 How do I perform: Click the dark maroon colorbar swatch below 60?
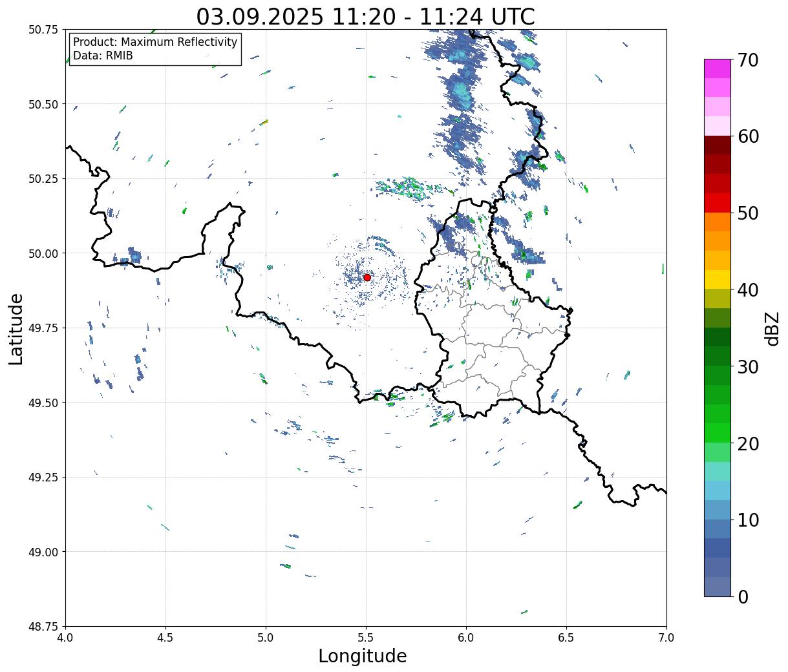pos(718,145)
